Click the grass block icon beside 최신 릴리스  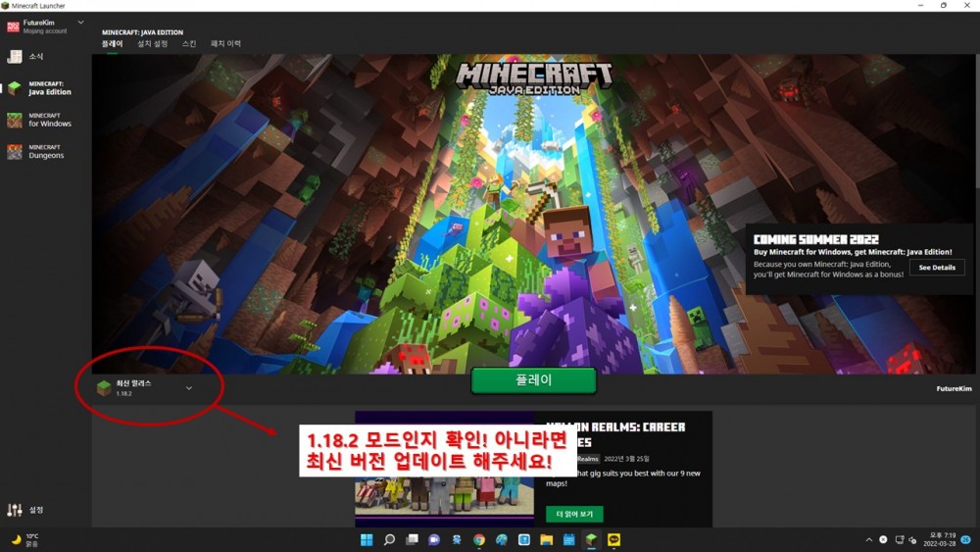tap(104, 388)
